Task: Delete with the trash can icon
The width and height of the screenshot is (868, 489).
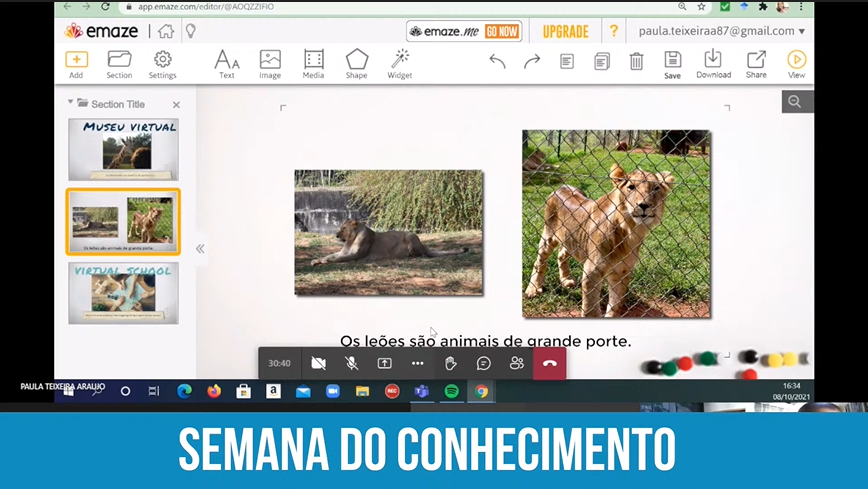Action: pos(636,62)
